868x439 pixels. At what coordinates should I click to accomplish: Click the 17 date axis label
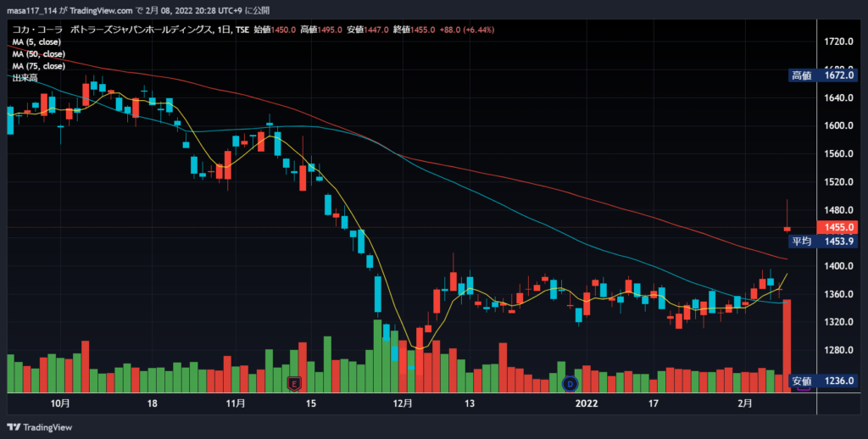click(x=654, y=403)
